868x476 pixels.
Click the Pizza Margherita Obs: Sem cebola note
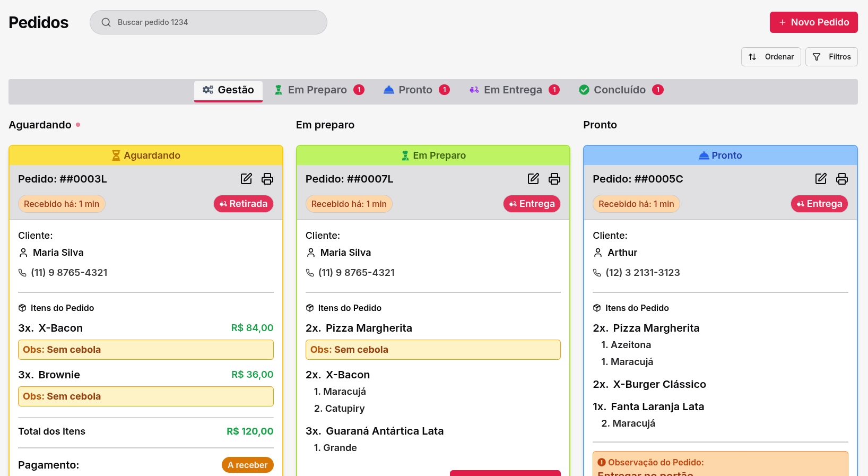[433, 350]
